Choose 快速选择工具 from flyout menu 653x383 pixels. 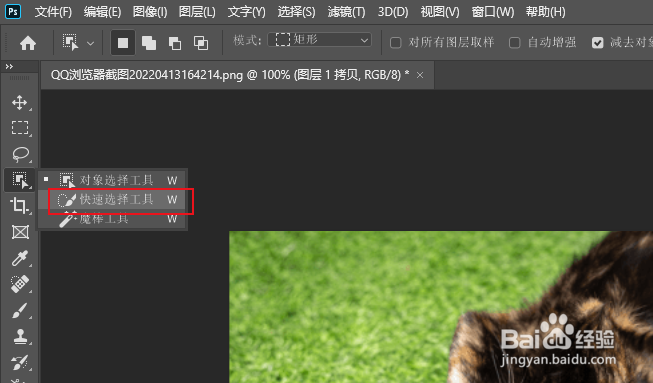(112, 199)
